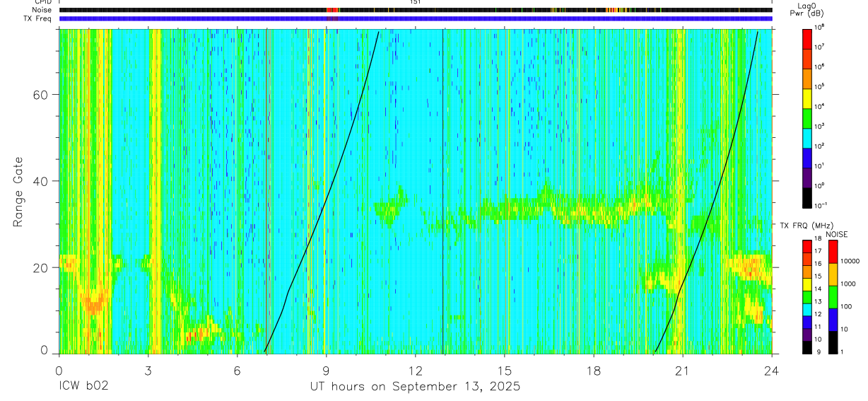
Task: Click the 'NOISE' legend title
Action: (x=836, y=234)
